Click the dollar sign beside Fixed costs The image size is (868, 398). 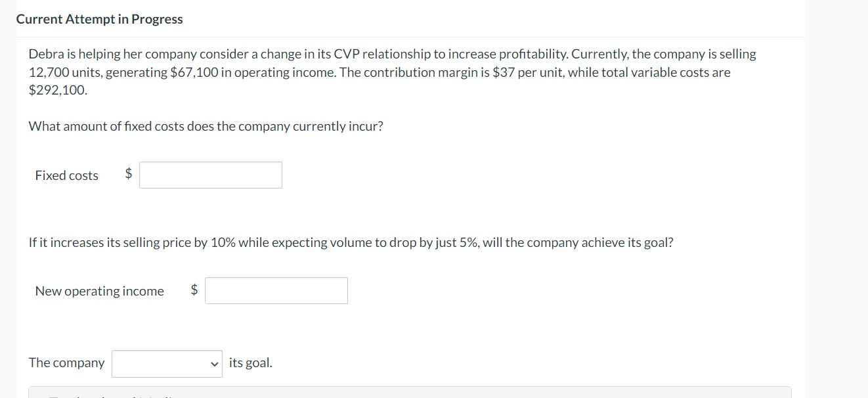127,174
